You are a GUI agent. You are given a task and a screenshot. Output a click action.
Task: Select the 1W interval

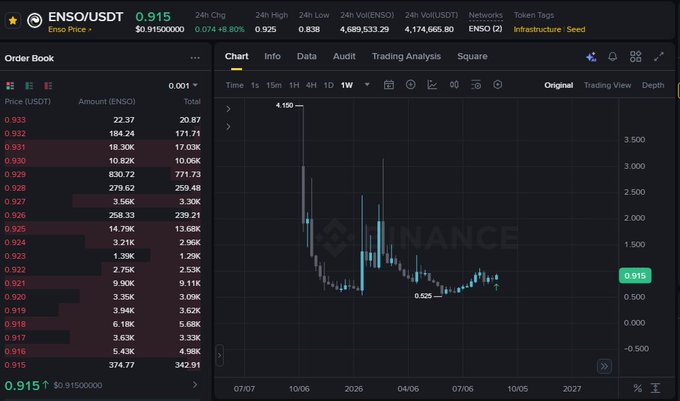coord(347,85)
